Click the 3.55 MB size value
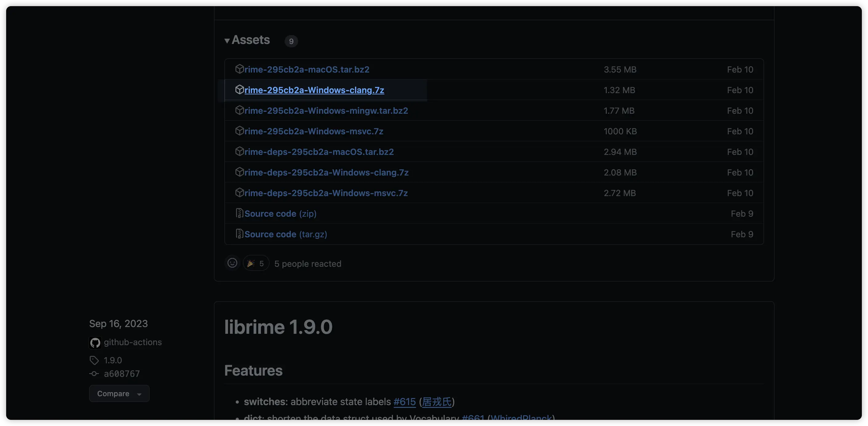 (620, 69)
